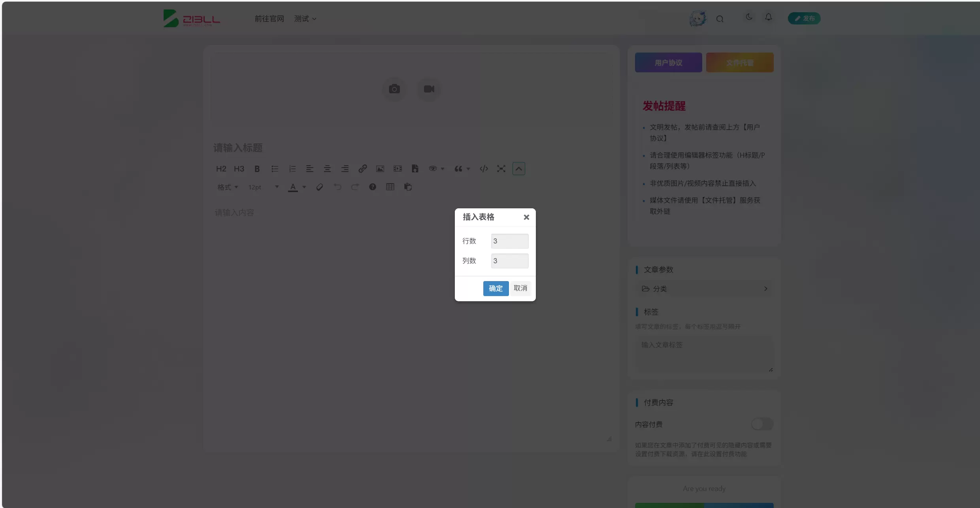Click the 行数 row count field
This screenshot has width=980, height=508.
(509, 241)
